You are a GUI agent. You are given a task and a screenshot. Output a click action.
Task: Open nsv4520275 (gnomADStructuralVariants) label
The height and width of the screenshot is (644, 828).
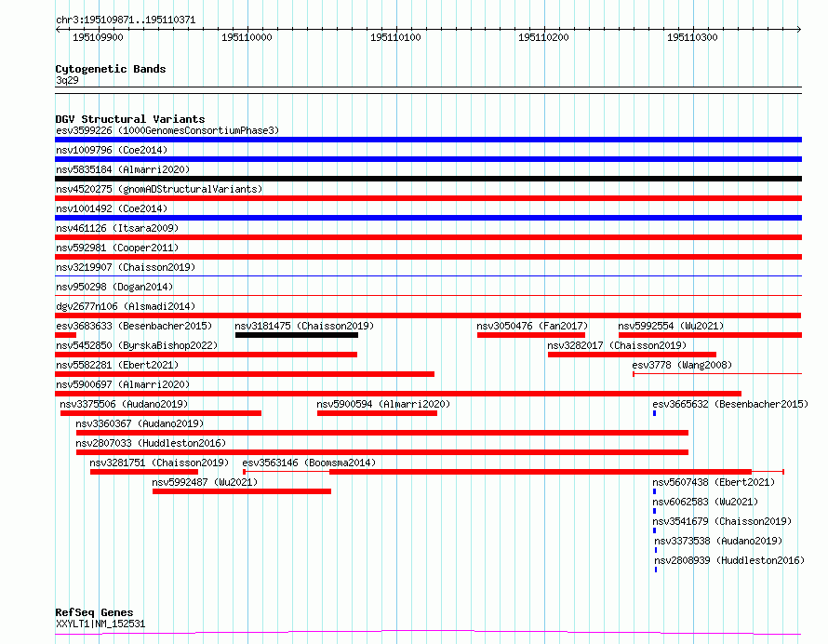coord(159,189)
